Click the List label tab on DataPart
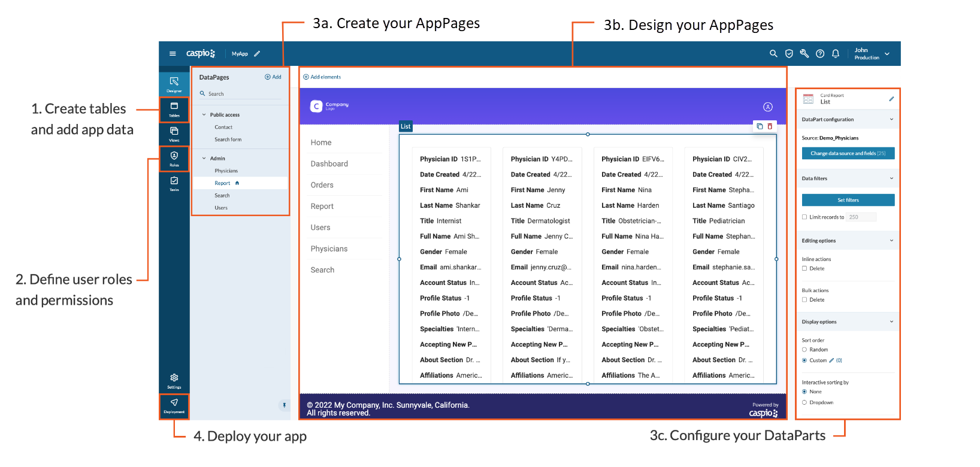This screenshot has width=980, height=467. coord(406,126)
